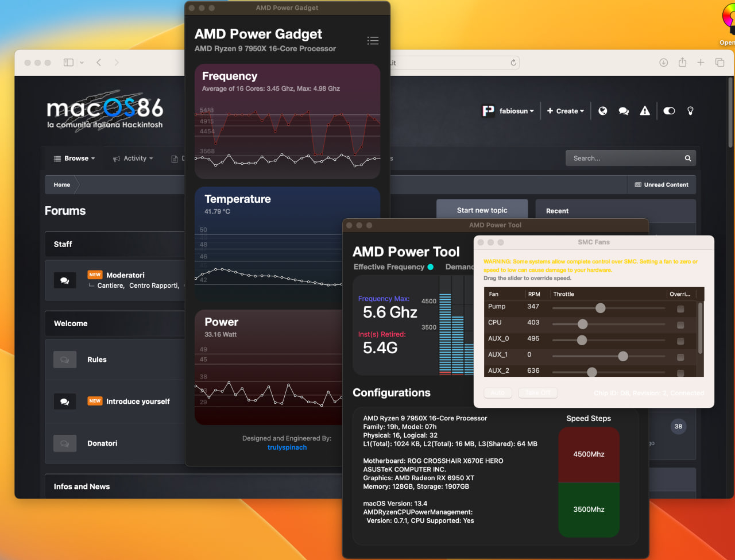Open the trulyspinach link in AMD Power Gadget
Screen dimensions: 735x560
[287, 447]
